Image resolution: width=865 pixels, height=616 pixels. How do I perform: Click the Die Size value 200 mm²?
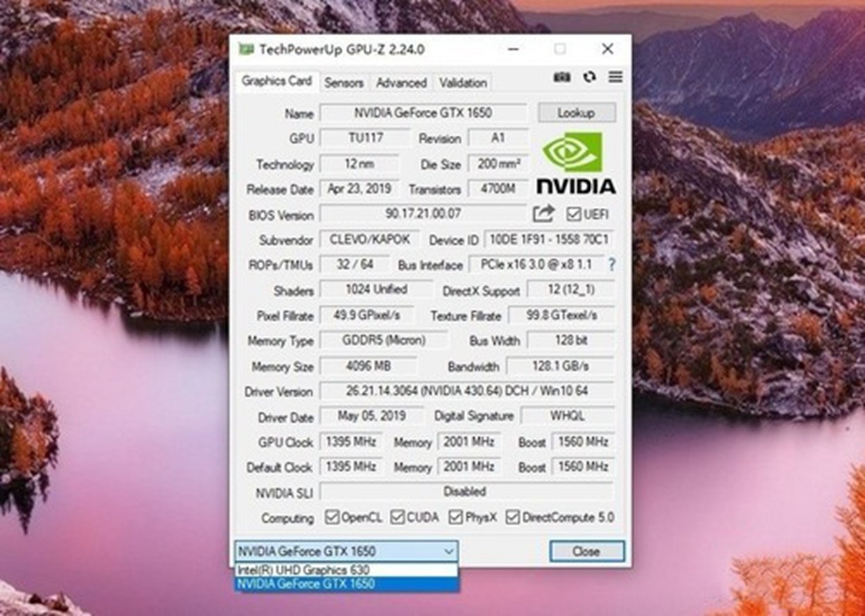click(x=498, y=164)
